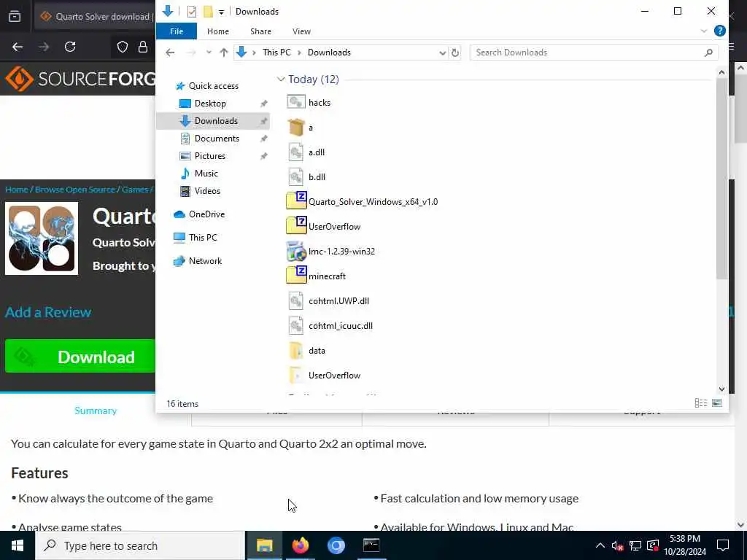
Task: Click the Explorer vertical scrollbar thumb
Action: click(x=721, y=179)
